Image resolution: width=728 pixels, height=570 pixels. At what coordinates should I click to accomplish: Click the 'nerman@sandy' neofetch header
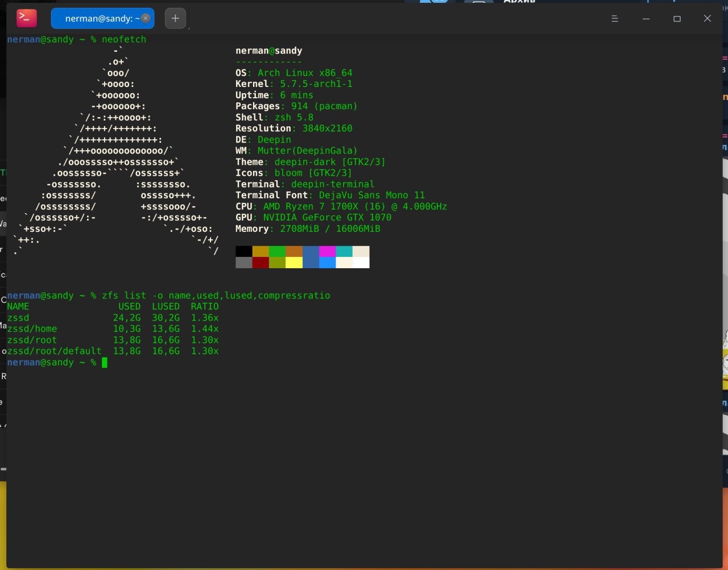[x=269, y=51]
